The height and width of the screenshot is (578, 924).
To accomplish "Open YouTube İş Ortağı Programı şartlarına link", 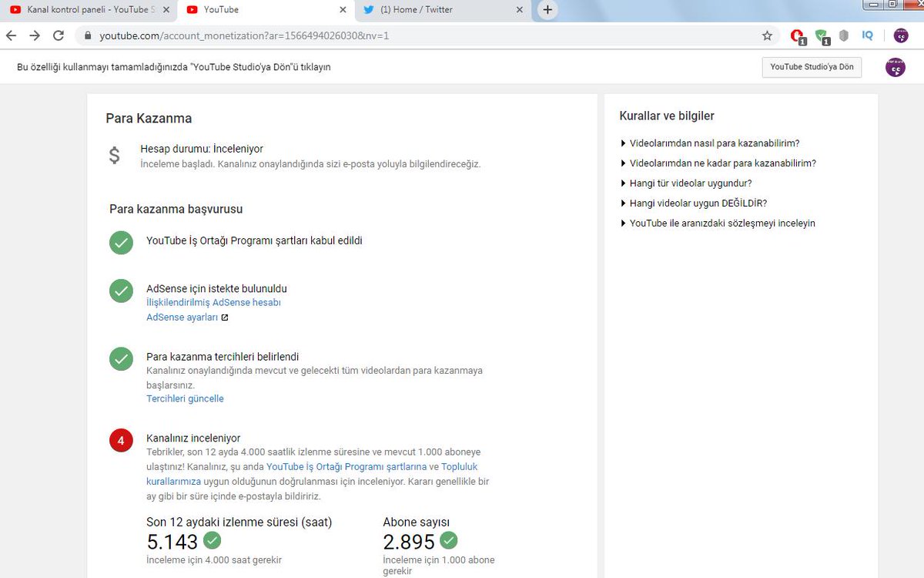I will click(346, 467).
